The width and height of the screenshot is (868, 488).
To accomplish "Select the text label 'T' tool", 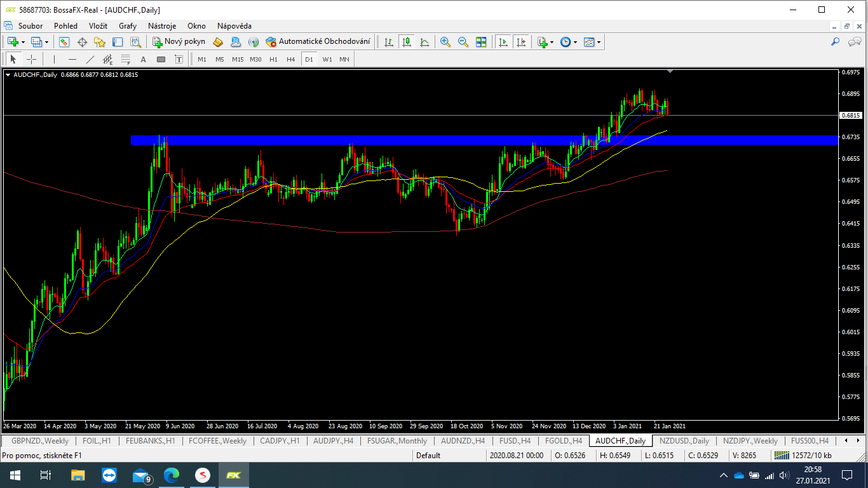I will (179, 59).
